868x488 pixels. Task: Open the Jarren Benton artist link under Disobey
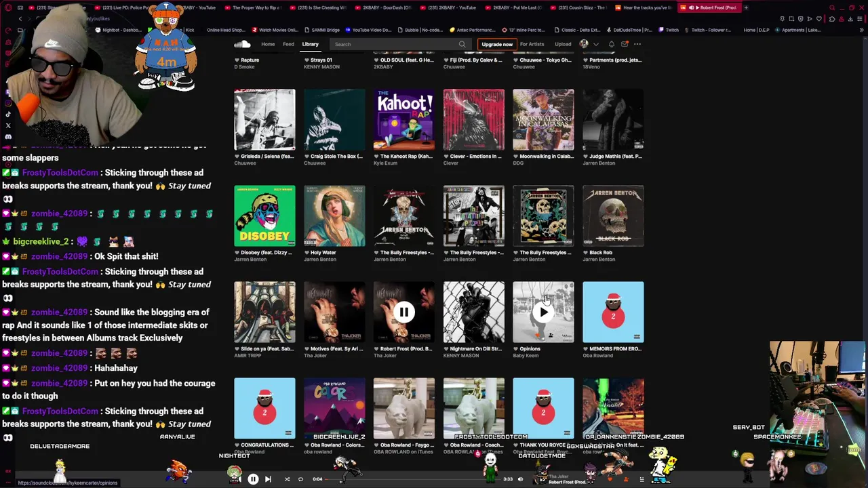click(250, 260)
